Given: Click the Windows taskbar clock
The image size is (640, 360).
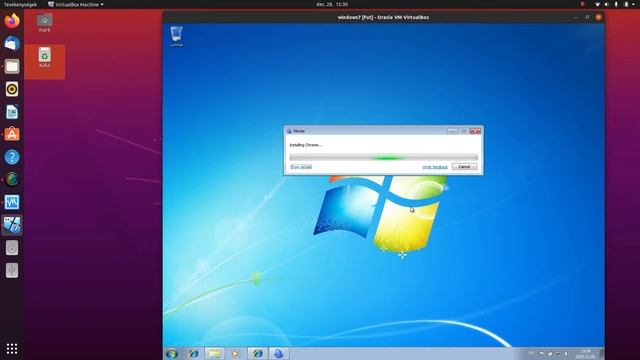Looking at the screenshot, I should pyautogui.click(x=585, y=353).
